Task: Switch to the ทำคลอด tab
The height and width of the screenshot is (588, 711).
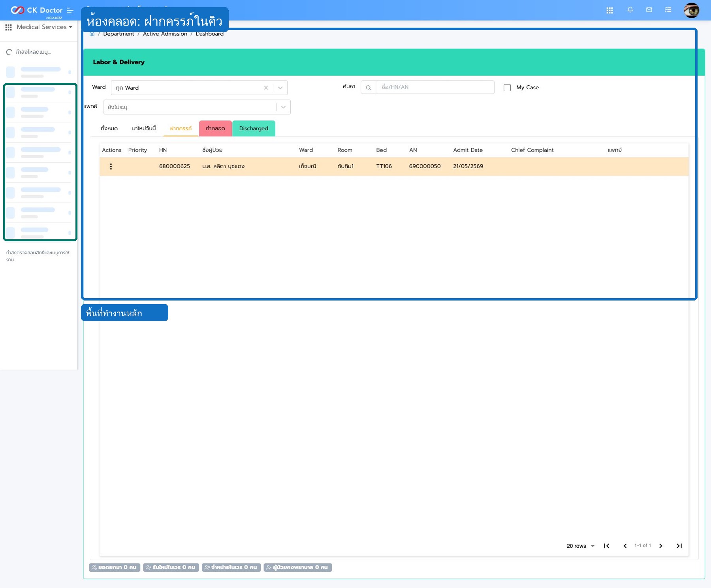Action: coord(215,128)
